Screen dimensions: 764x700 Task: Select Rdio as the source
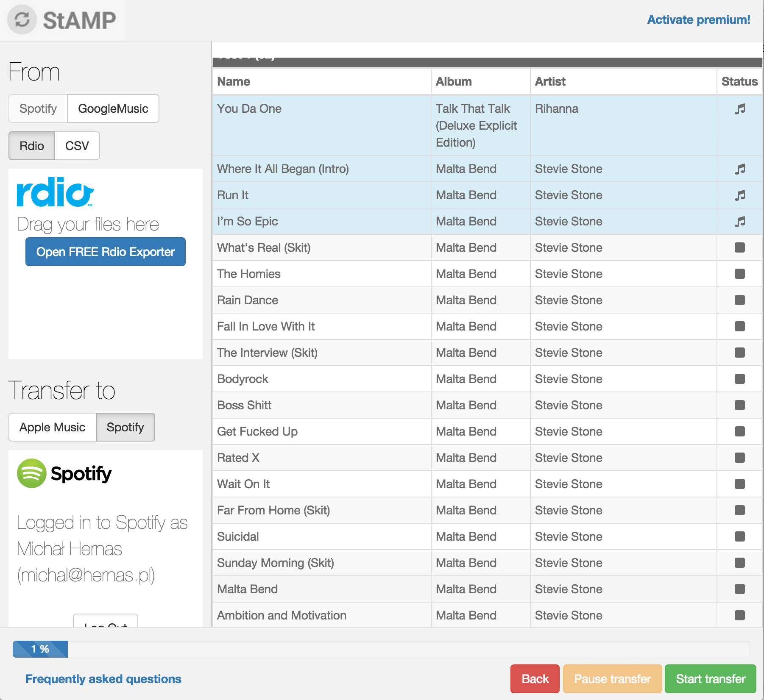[x=32, y=146]
